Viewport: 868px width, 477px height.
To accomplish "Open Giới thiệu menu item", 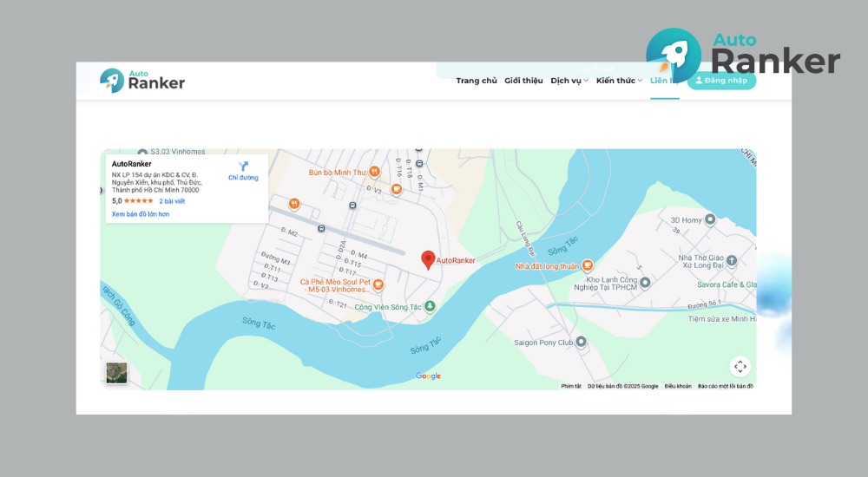I will (523, 81).
